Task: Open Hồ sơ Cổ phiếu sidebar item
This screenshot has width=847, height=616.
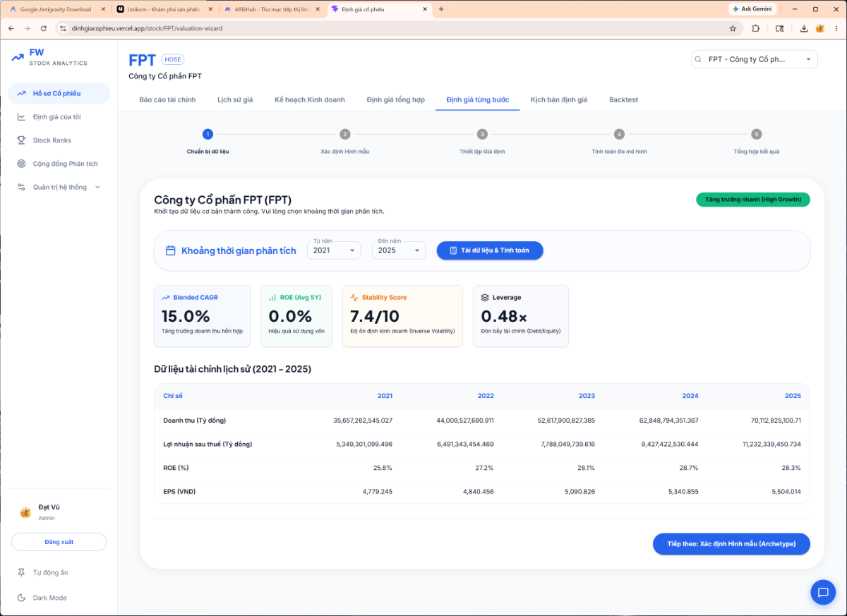Action: click(59, 93)
